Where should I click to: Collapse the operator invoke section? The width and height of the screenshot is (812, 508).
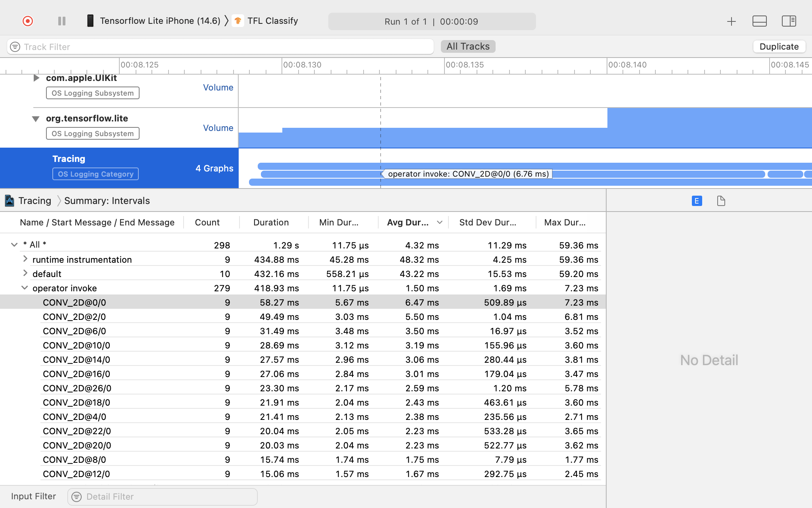(25, 287)
